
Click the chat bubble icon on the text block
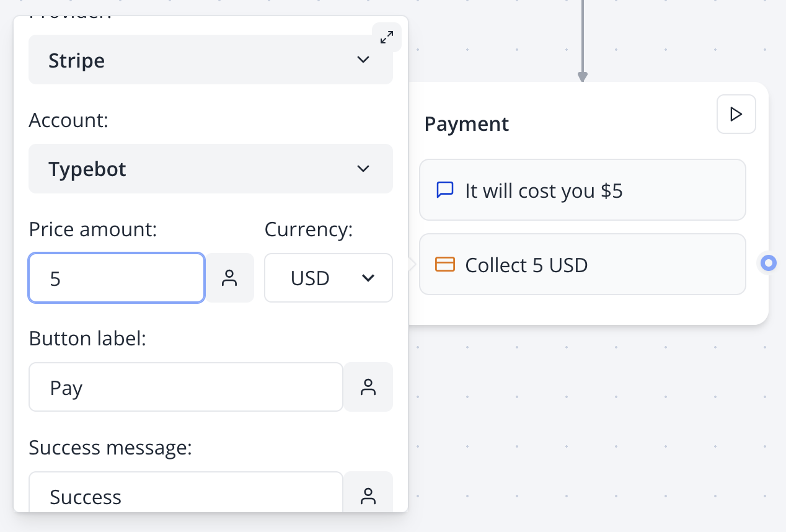tap(445, 190)
